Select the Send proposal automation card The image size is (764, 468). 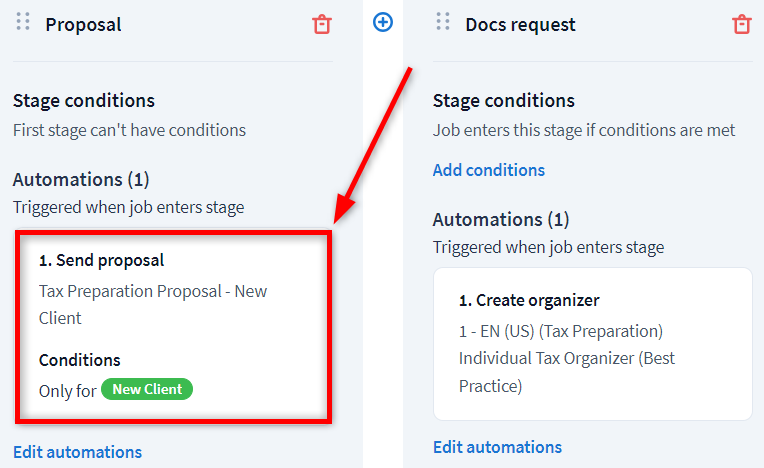[x=174, y=325]
